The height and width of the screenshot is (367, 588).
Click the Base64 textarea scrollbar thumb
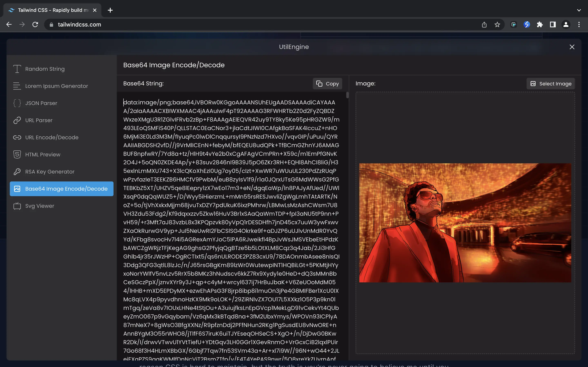click(347, 95)
